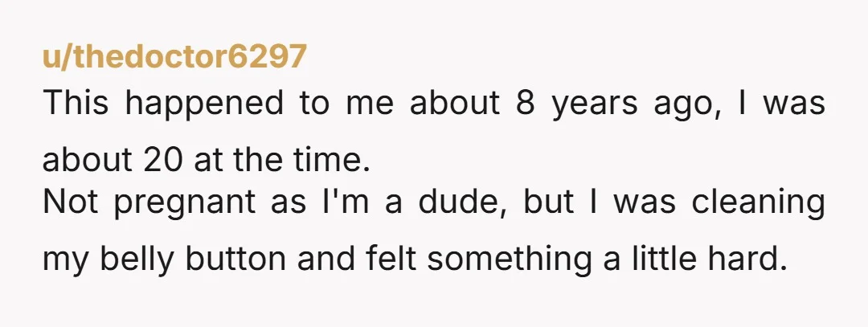The width and height of the screenshot is (868, 327).
Task: Click the word "but" in the third line
Action: click(x=548, y=202)
